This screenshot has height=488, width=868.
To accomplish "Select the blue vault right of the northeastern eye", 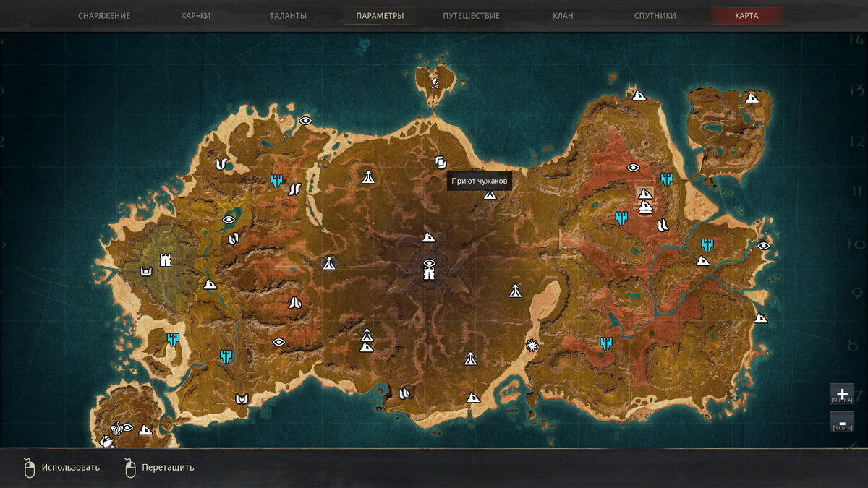I will 666,179.
